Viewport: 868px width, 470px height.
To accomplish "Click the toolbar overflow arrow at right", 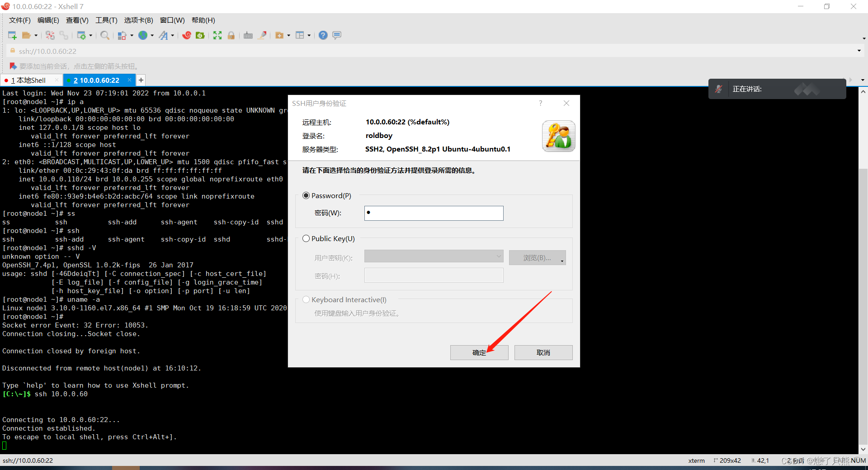I will 864,38.
